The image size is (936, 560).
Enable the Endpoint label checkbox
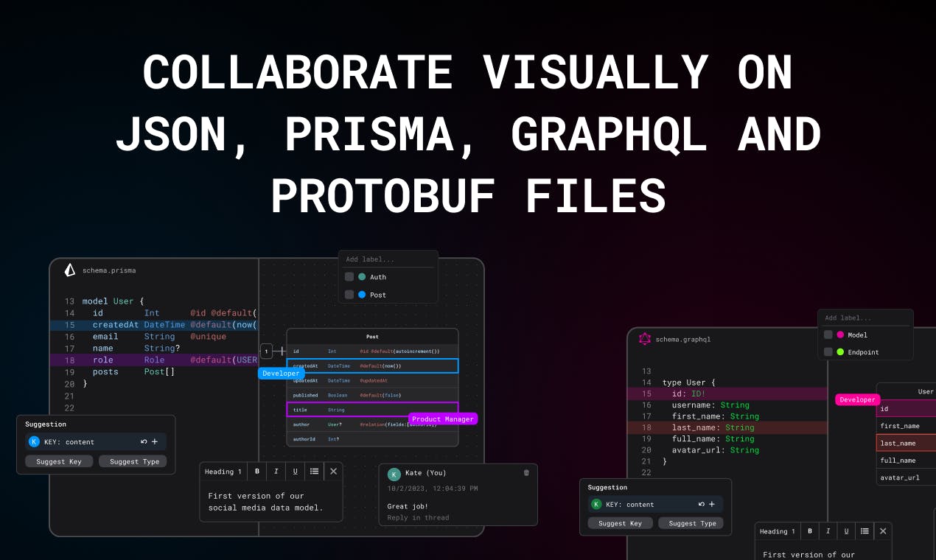click(828, 352)
